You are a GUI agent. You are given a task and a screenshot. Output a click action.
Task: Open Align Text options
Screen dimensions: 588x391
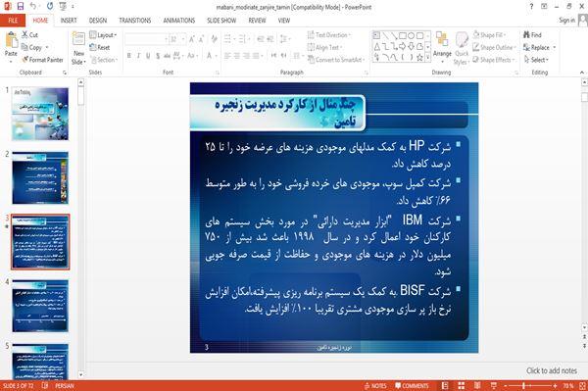tap(324, 47)
